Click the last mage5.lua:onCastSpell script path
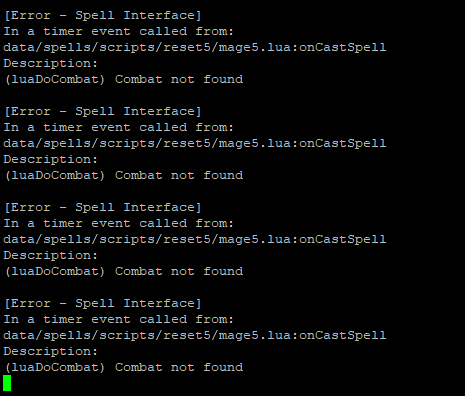465x396 pixels. coord(195,335)
